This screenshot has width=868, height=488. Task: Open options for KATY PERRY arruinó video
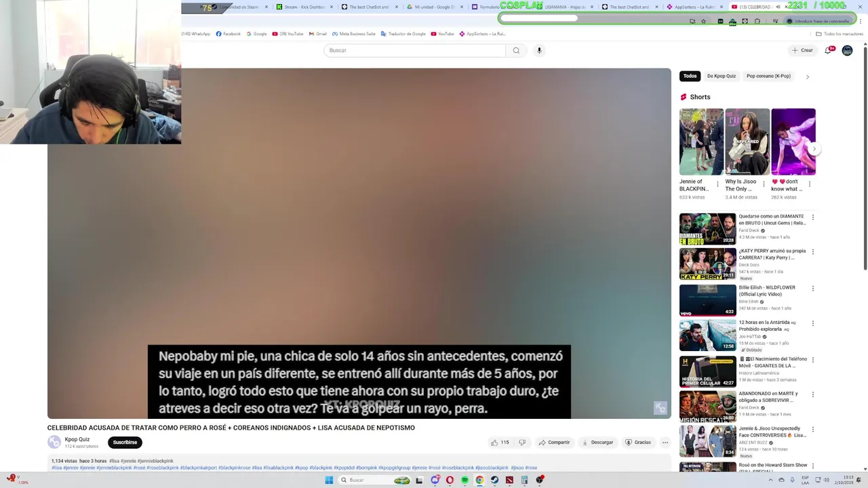(812, 251)
